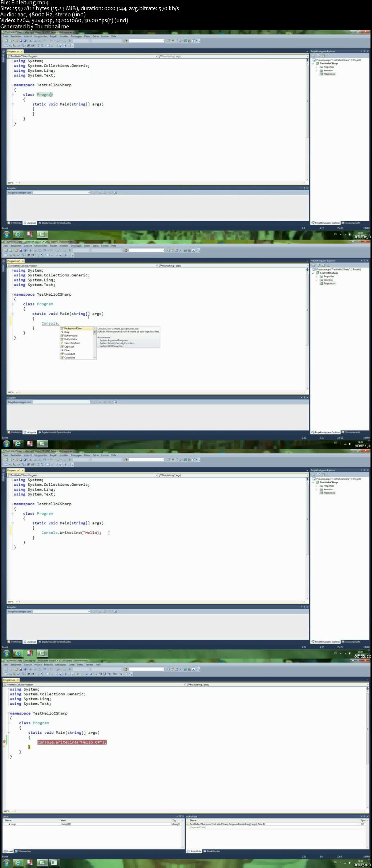The width and height of the screenshot is (372, 868).
Task: Select the [Externer Code] call stack row
Action: [x=274, y=827]
